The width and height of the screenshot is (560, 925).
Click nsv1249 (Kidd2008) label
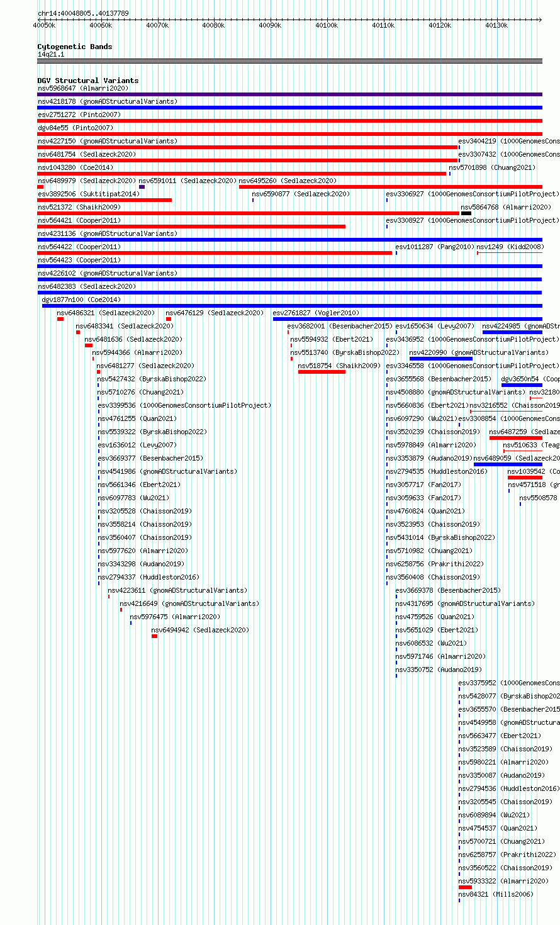(x=510, y=247)
